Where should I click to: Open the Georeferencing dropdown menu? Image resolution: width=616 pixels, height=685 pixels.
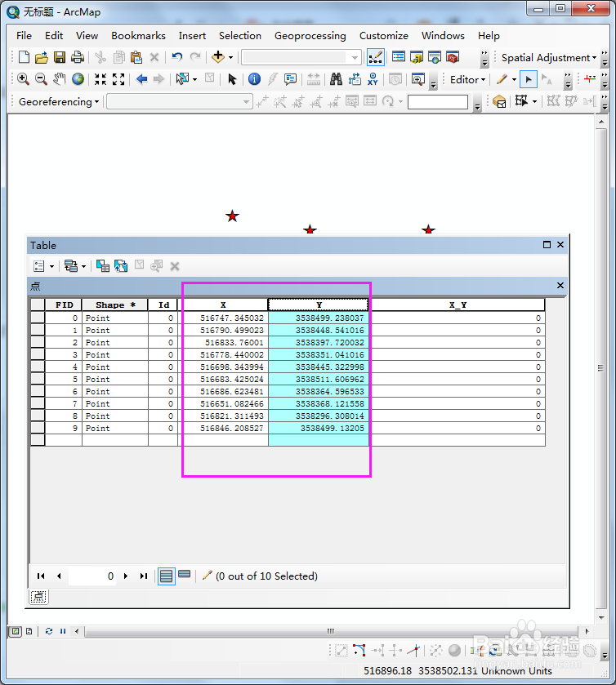click(x=59, y=101)
